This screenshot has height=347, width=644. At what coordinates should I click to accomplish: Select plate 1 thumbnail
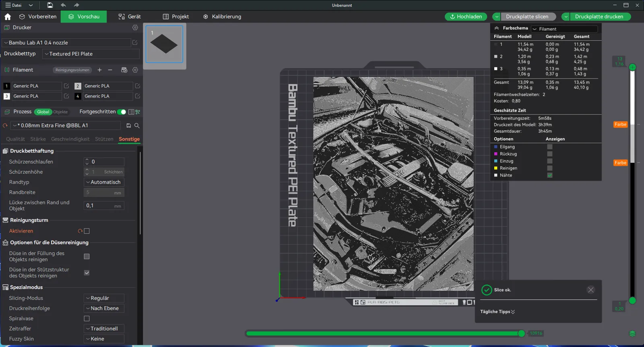click(x=164, y=44)
